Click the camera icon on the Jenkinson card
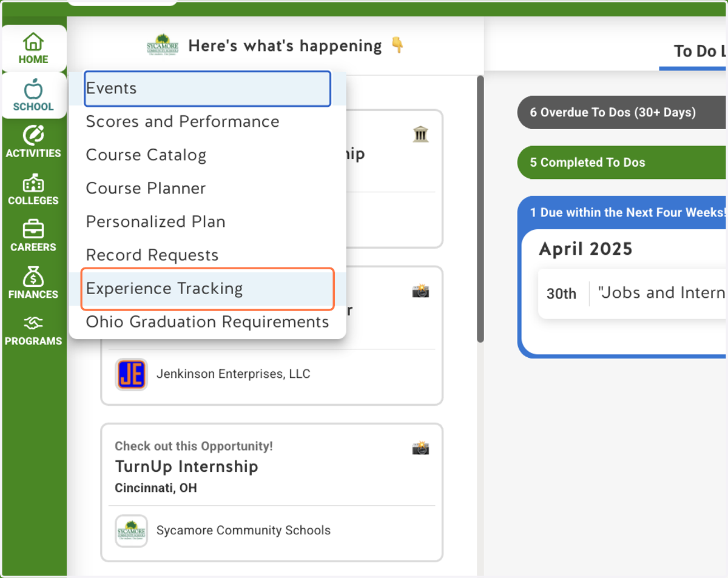728x578 pixels. [420, 291]
